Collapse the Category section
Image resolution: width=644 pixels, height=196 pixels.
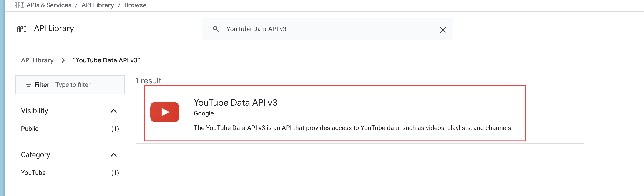pyautogui.click(x=114, y=155)
